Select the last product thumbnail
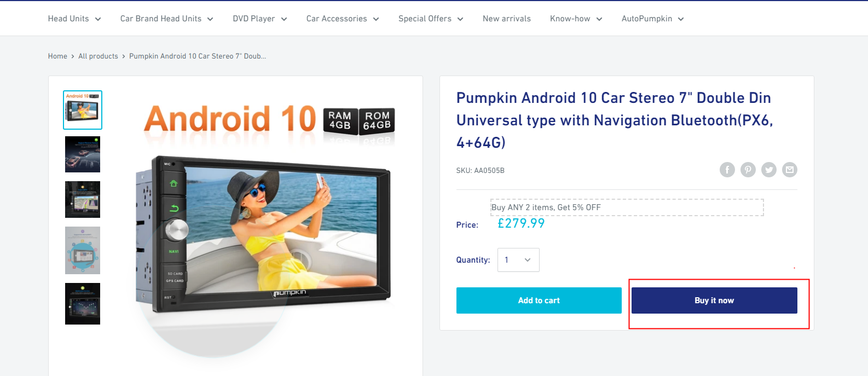The image size is (868, 376). [83, 304]
